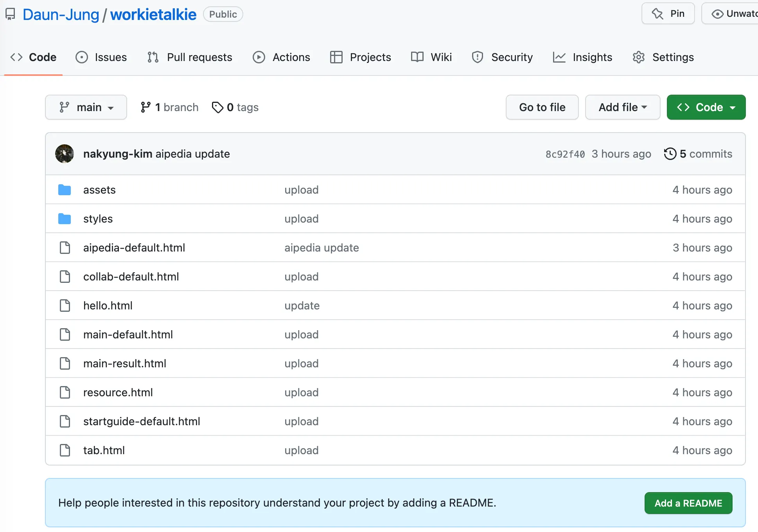Expand the main branch dropdown
The width and height of the screenshot is (758, 532).
(x=86, y=107)
